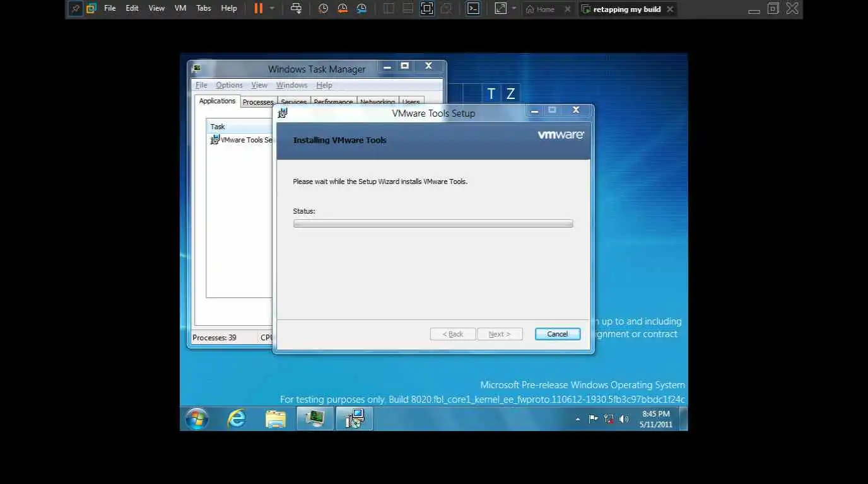Screen dimensions: 868x484
Task: Click the Show Desktop strip beside the clock
Action: pos(684,418)
